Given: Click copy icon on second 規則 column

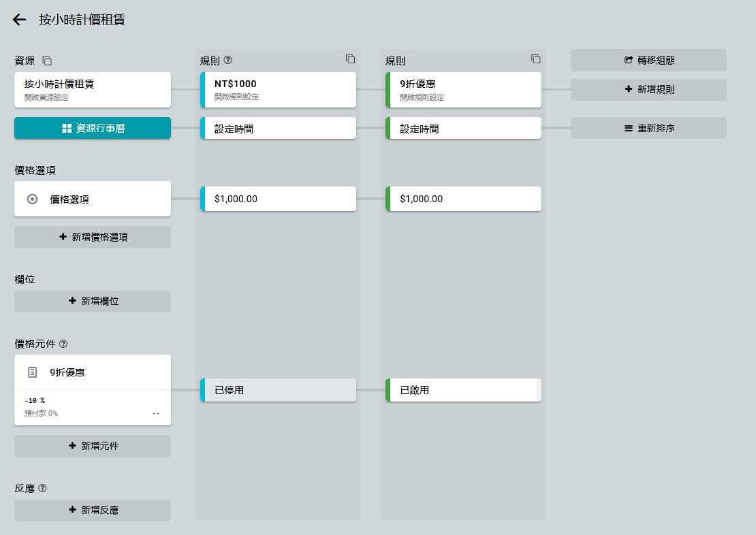Looking at the screenshot, I should coord(536,59).
